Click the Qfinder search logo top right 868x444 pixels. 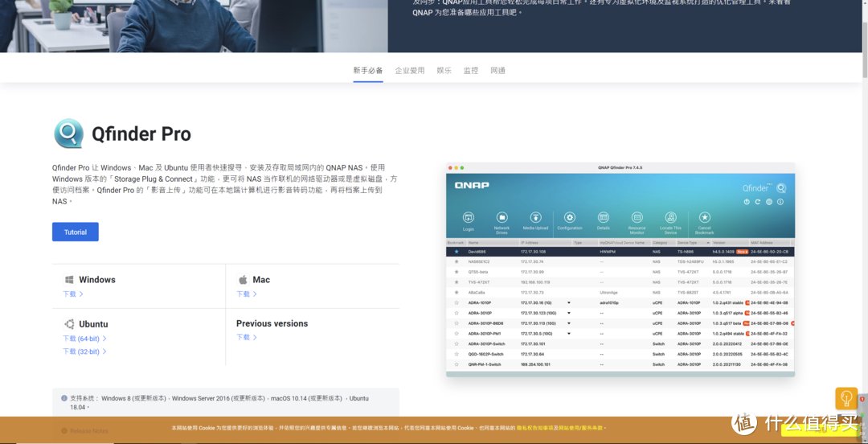click(x=780, y=188)
